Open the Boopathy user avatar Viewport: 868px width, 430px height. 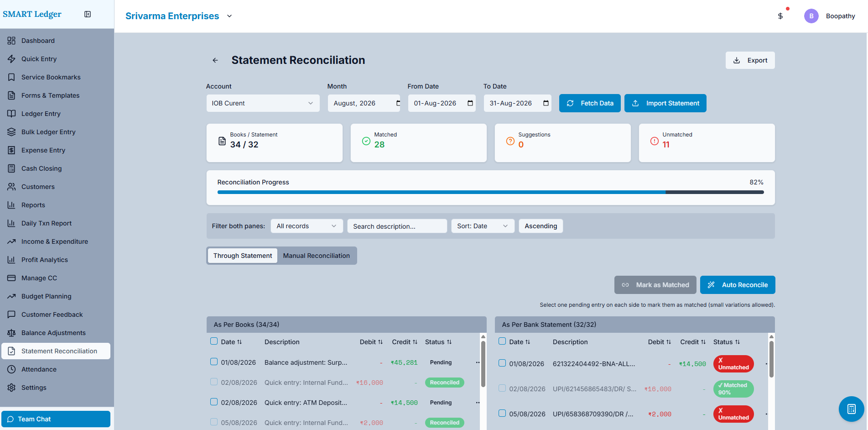[811, 16]
